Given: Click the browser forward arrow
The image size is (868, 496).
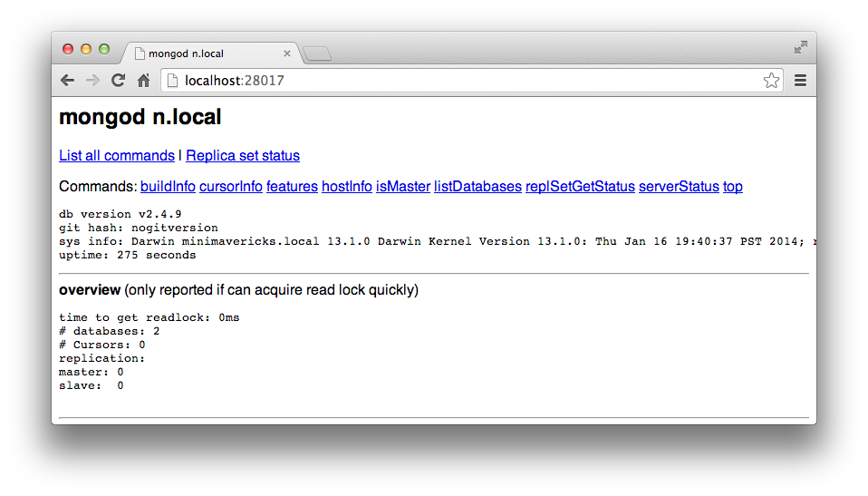Looking at the screenshot, I should click(x=92, y=81).
